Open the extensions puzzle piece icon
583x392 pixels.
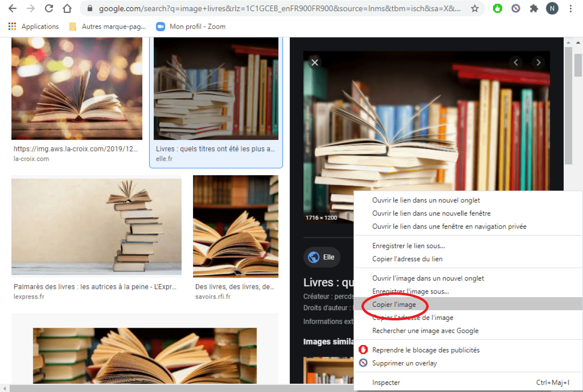(x=534, y=8)
